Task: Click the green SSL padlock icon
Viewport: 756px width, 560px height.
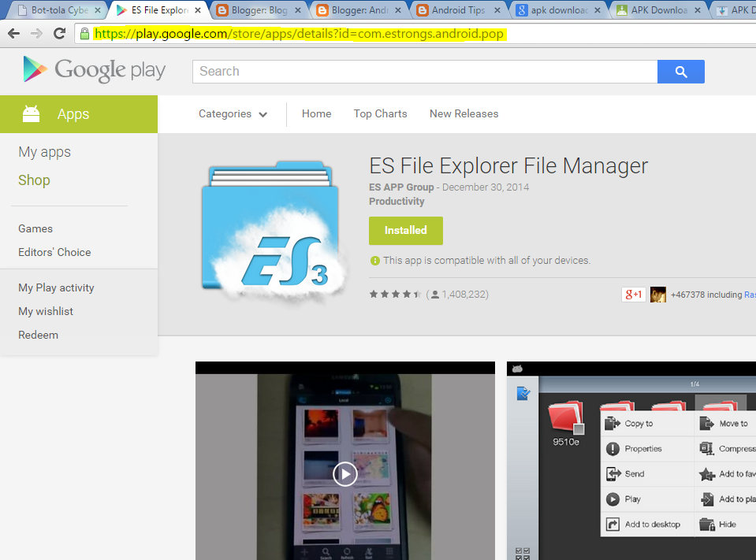Action: click(84, 34)
